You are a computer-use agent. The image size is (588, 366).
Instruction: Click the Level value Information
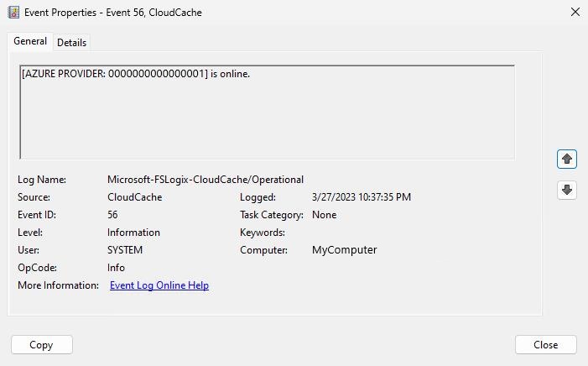coord(133,233)
